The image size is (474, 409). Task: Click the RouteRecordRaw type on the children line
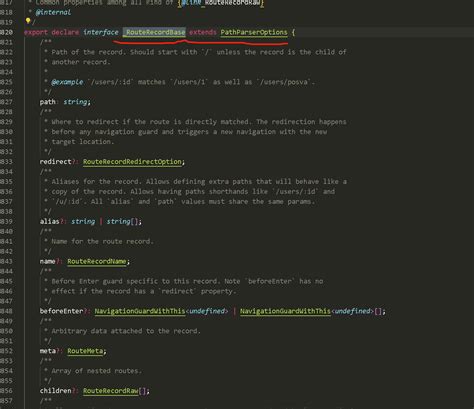tap(110, 391)
